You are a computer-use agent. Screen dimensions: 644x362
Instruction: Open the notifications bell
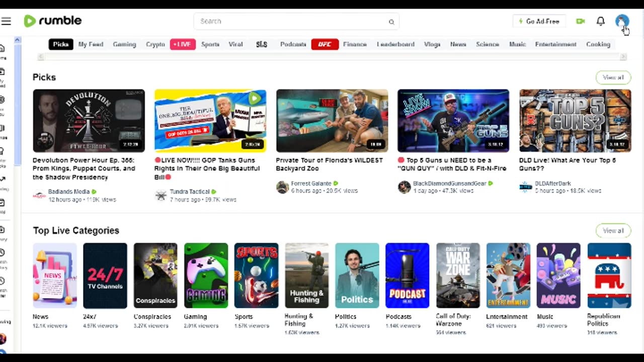tap(601, 21)
